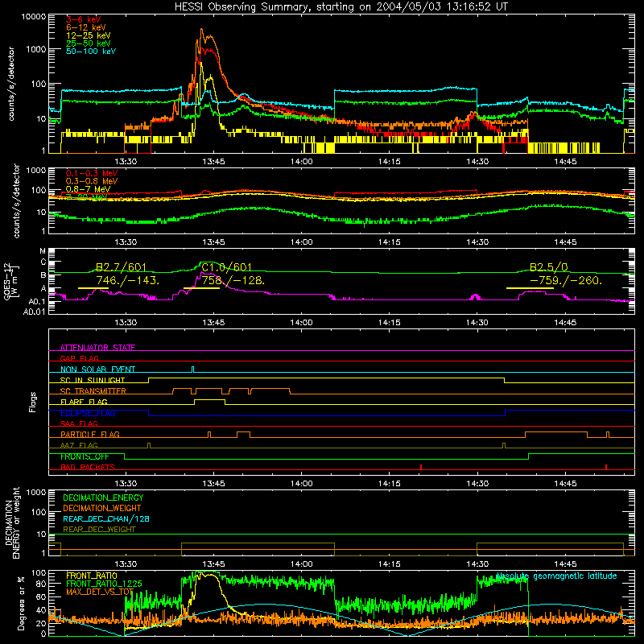The height and width of the screenshot is (644, 644).
Task: Click the 0.8-7 MeV legend label
Action: coord(89,189)
